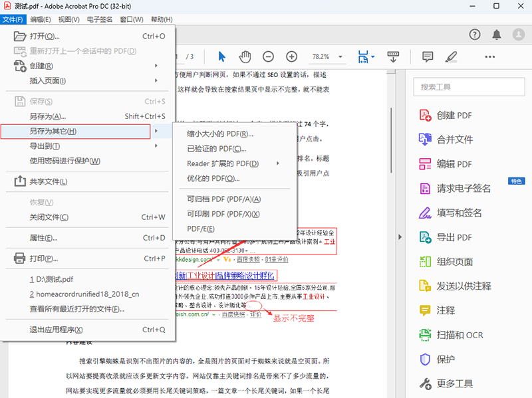Open 请求电子签名 tool

point(455,189)
